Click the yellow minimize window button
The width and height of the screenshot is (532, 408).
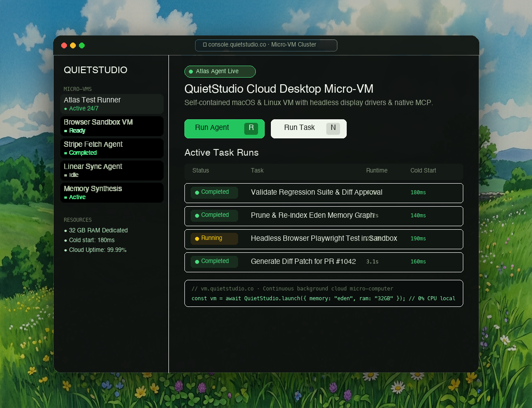[73, 45]
